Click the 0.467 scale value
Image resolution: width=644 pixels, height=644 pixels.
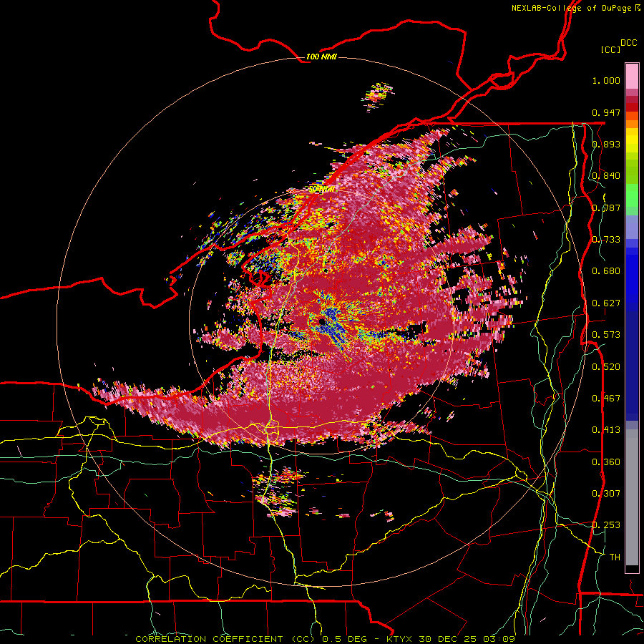pos(606,399)
